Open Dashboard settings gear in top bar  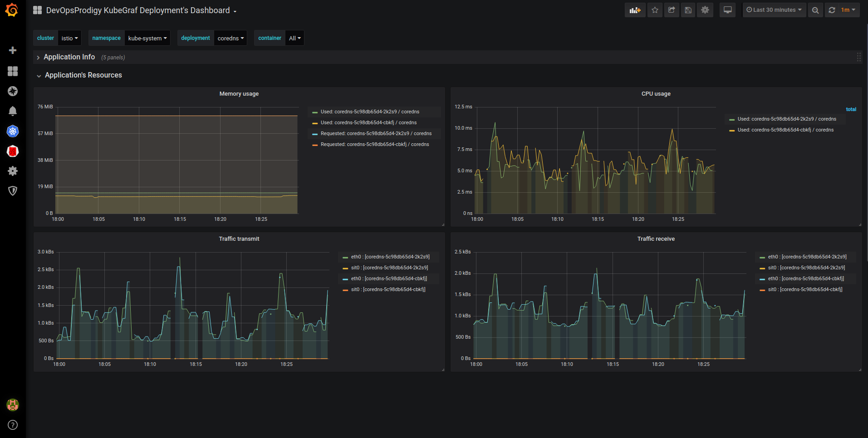[x=705, y=10]
